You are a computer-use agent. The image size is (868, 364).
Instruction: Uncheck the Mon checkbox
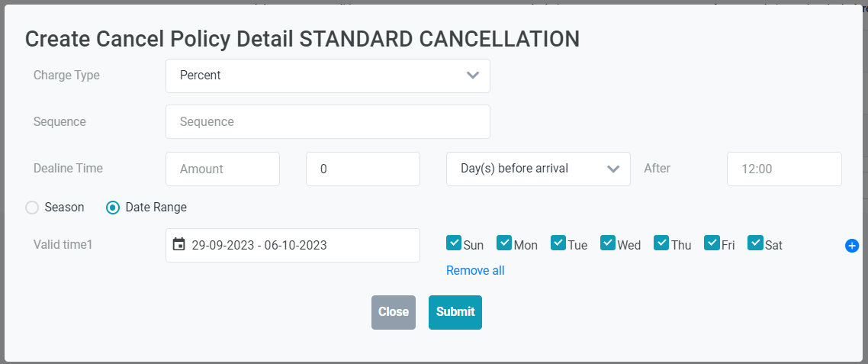pos(504,243)
